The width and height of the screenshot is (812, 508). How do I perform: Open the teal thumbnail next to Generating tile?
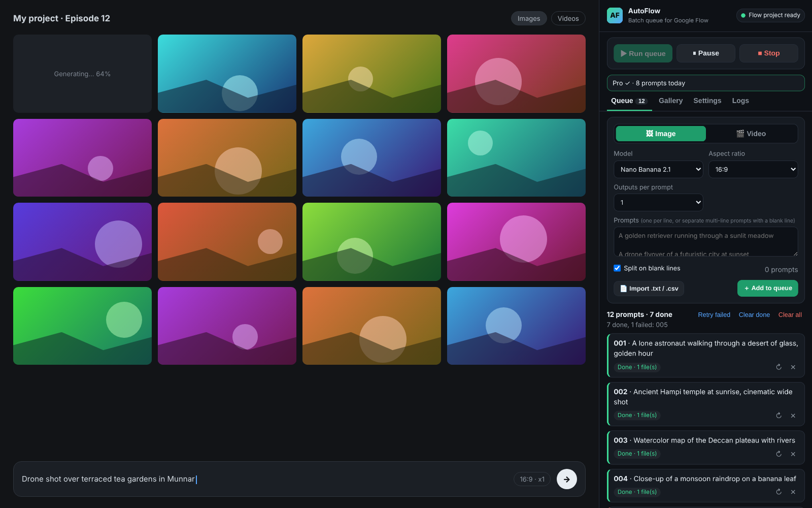(x=227, y=74)
